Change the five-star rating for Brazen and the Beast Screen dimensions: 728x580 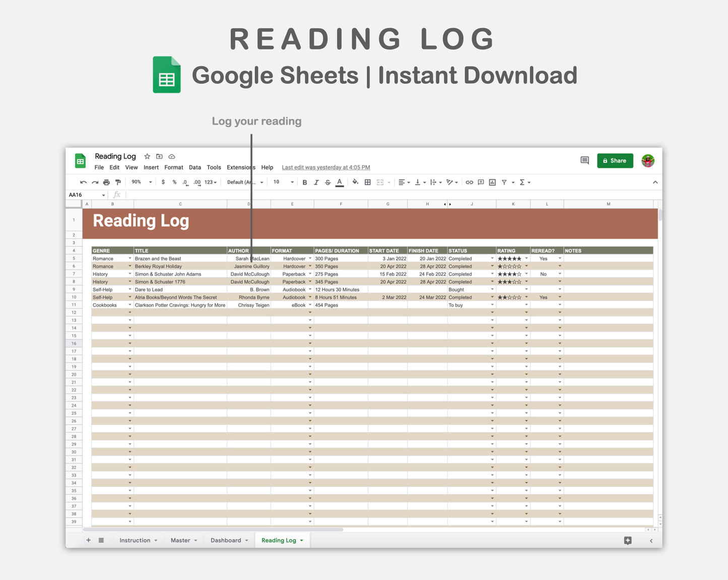point(526,258)
